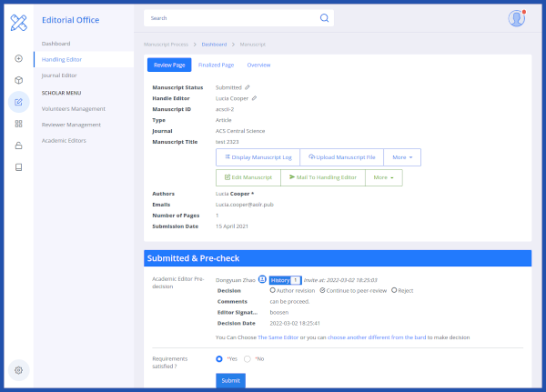Expand the green More dropdown

(x=383, y=177)
